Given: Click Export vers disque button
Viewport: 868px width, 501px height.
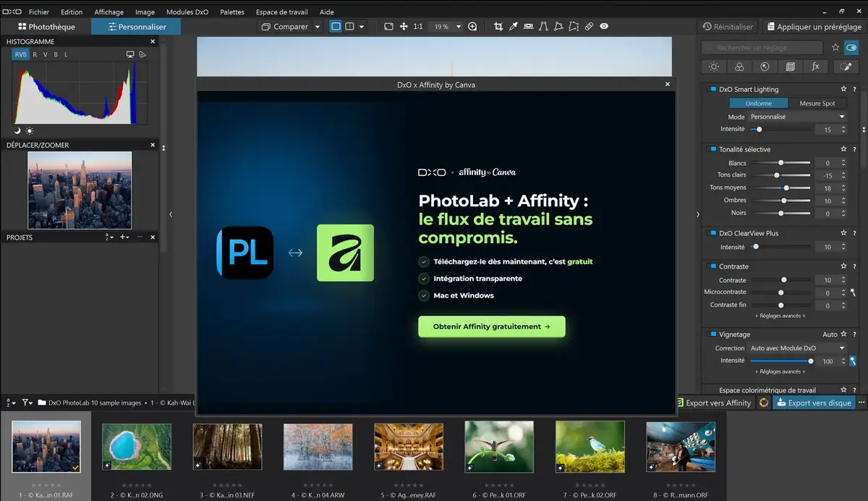Looking at the screenshot, I should pyautogui.click(x=814, y=403).
